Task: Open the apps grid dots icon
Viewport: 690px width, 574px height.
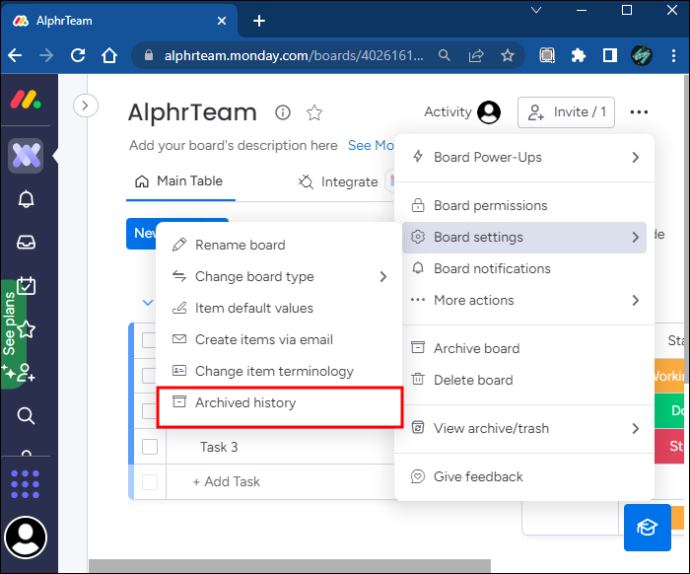Action: (25, 484)
